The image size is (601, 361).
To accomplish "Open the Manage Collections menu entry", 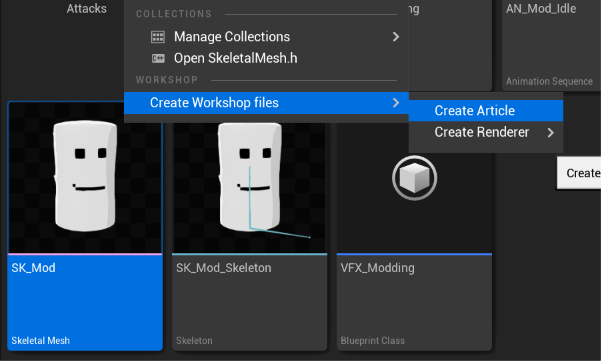I will [x=266, y=37].
